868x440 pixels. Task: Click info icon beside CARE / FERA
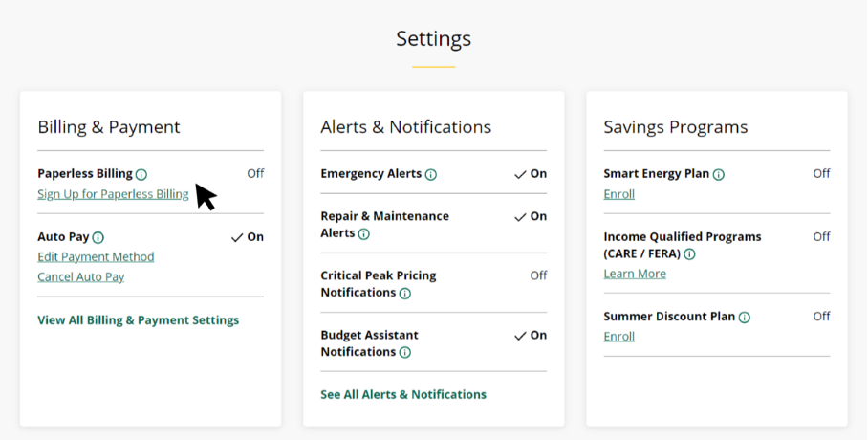[689, 254]
